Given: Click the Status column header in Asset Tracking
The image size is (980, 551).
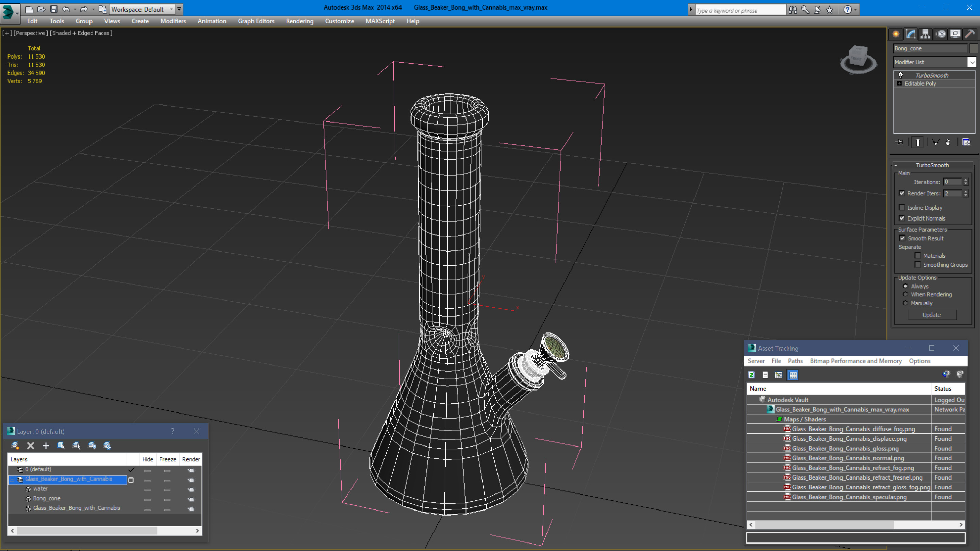Looking at the screenshot, I should pyautogui.click(x=948, y=389).
